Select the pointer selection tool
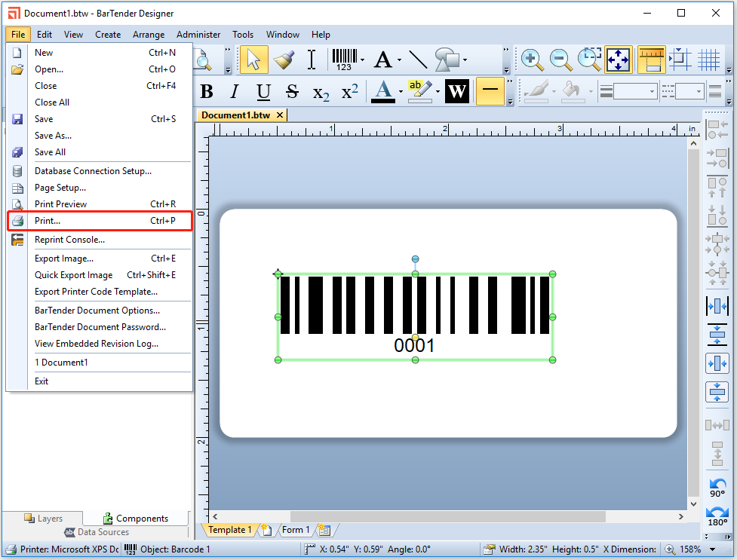The image size is (737, 560). coord(253,60)
